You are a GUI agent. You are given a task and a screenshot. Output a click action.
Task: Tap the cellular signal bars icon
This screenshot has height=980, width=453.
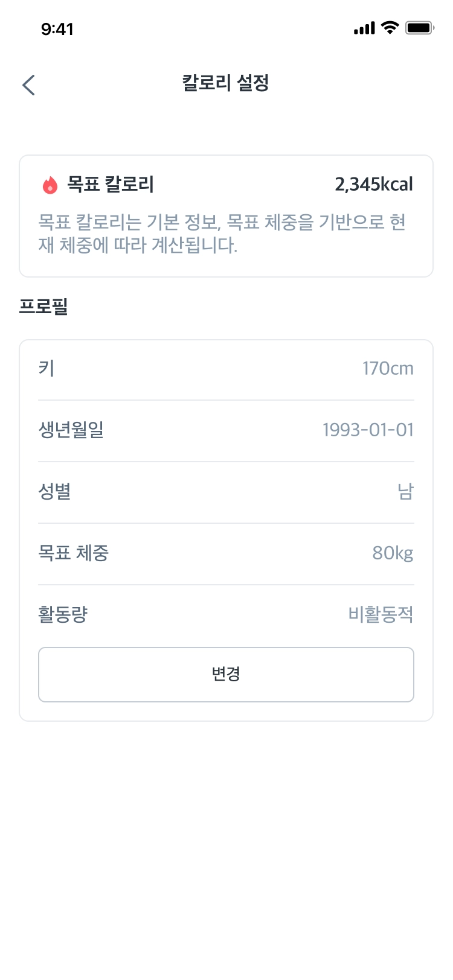(x=364, y=28)
